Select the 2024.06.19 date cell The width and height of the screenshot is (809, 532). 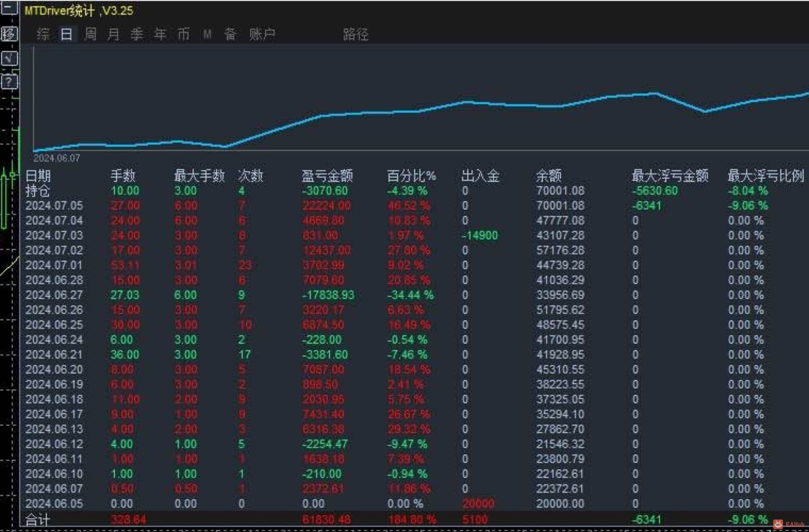54,384
